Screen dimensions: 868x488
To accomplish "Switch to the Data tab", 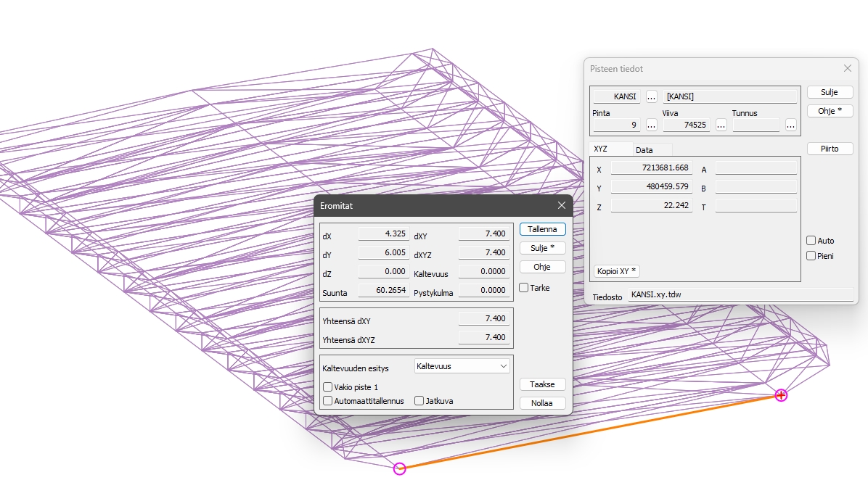I will tap(644, 150).
